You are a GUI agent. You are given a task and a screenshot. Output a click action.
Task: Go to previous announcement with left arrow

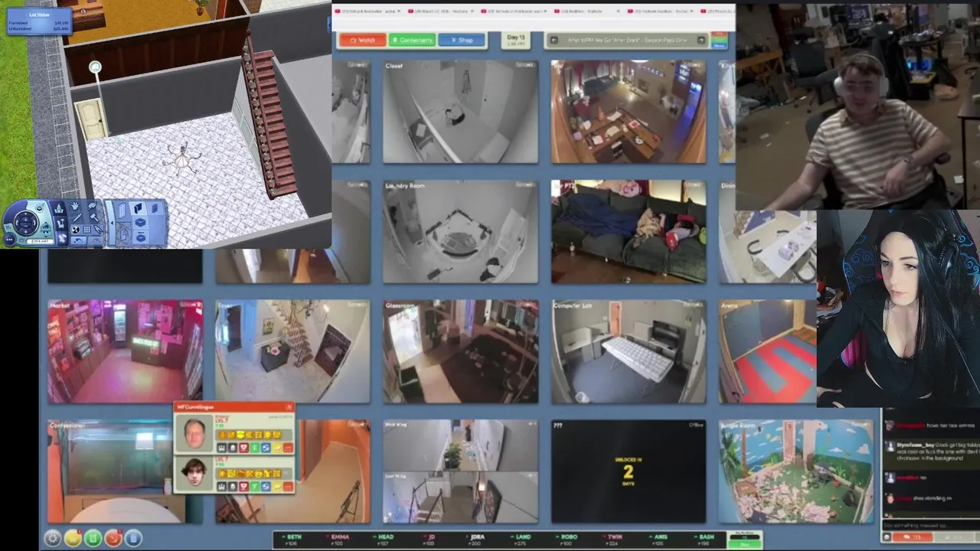[554, 40]
